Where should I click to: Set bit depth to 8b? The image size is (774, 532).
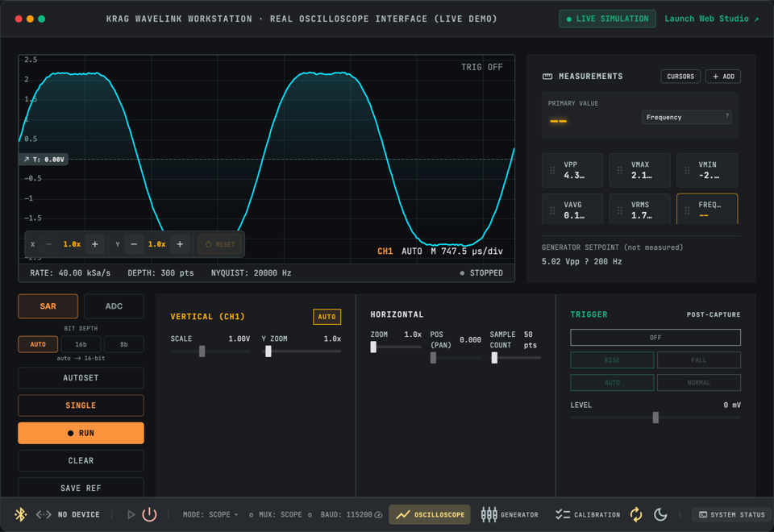point(124,344)
